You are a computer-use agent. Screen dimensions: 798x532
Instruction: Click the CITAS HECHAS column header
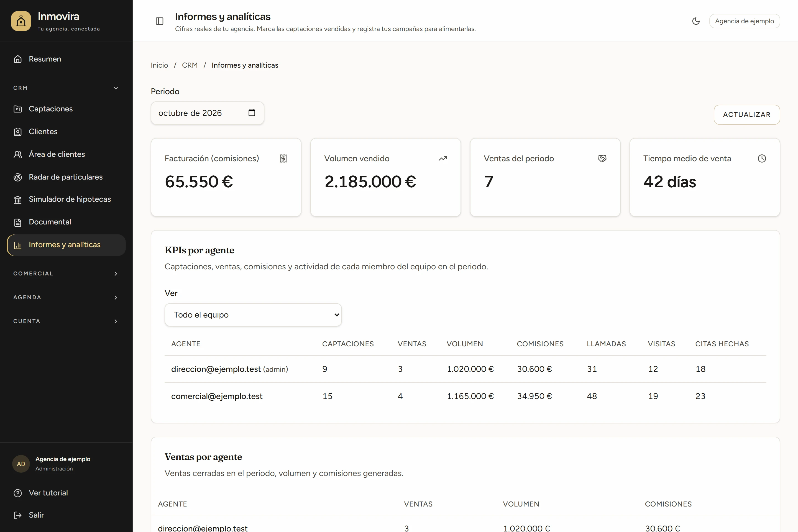click(722, 344)
